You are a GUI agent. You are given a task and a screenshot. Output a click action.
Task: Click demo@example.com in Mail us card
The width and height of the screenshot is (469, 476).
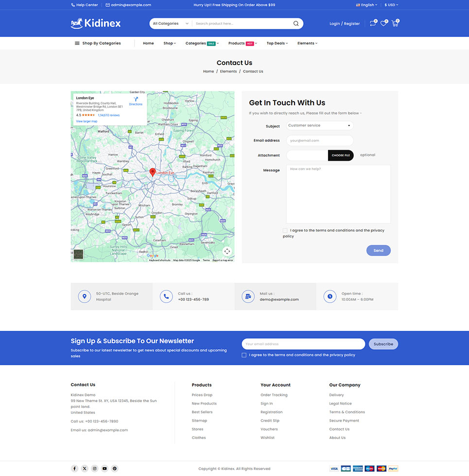(279, 299)
